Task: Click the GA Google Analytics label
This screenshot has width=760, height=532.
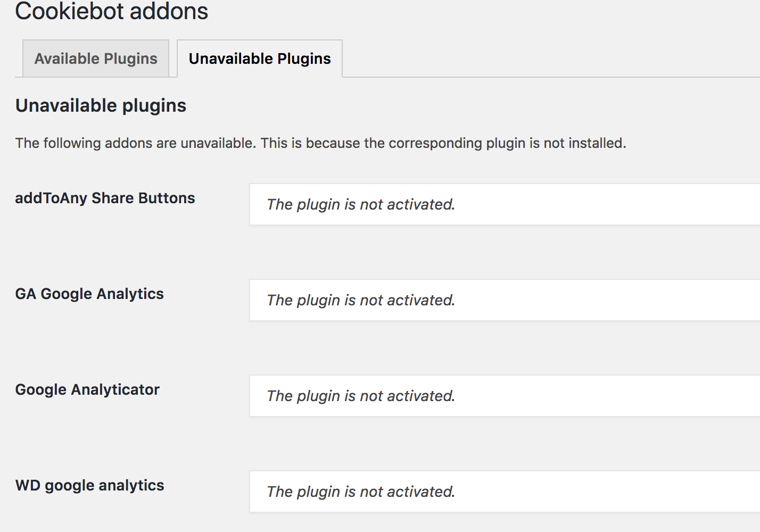Action: 89,294
